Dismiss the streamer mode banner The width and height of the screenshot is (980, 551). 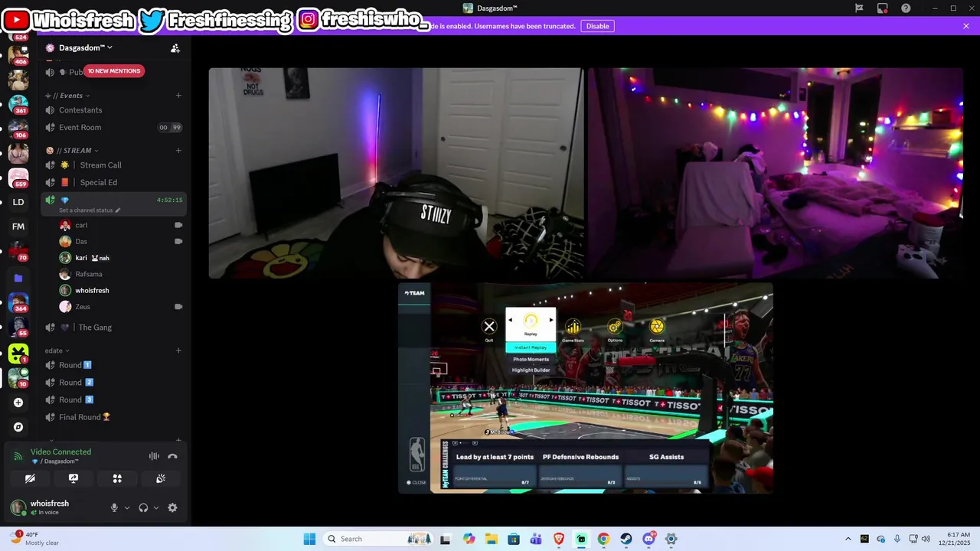tap(966, 26)
